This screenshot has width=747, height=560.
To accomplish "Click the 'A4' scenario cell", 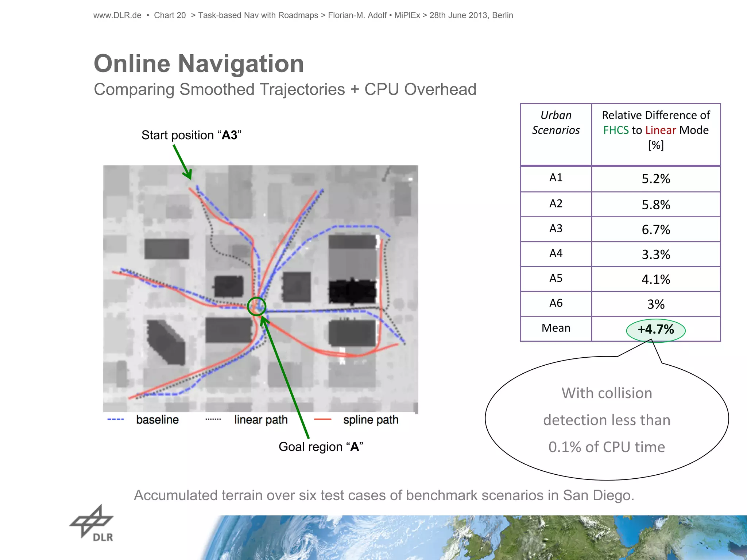I will coord(556,253).
